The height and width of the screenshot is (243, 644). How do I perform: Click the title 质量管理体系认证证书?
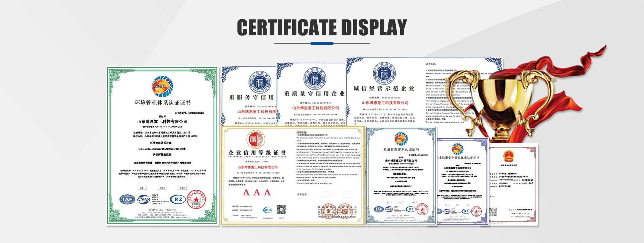coord(401,149)
